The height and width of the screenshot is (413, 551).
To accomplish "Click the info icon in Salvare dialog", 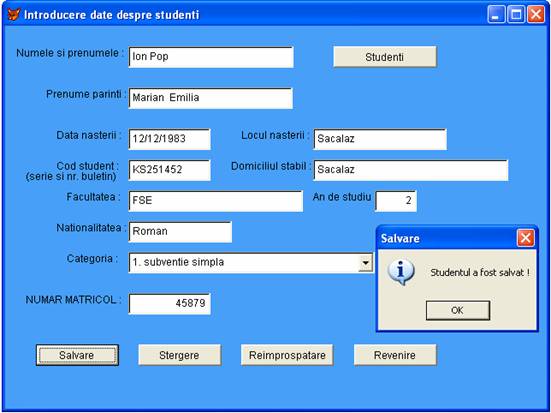I will [x=401, y=272].
